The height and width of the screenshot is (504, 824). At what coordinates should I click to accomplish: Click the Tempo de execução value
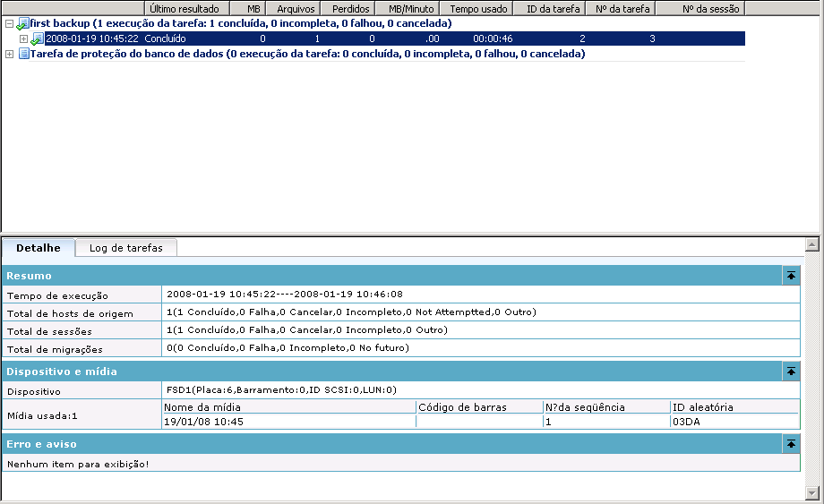click(285, 295)
